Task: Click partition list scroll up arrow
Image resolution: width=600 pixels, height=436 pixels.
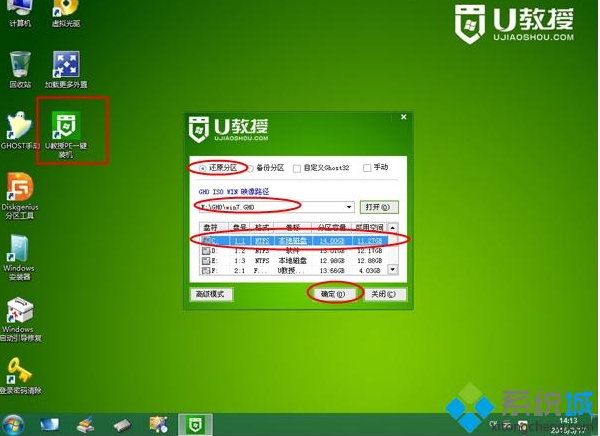Action: point(393,228)
